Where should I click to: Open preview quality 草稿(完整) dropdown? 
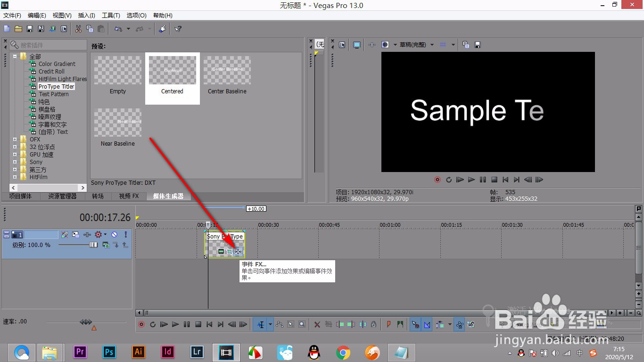coord(417,45)
